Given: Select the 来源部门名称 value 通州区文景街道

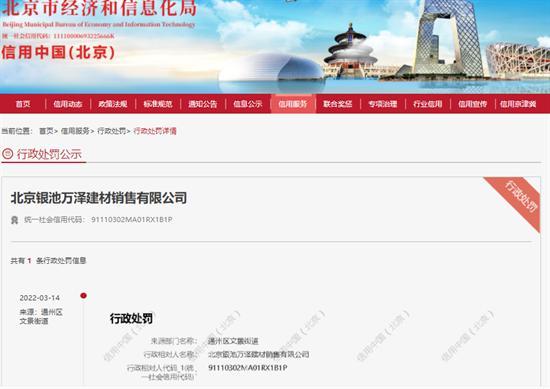Looking at the screenshot, I should (x=233, y=341).
